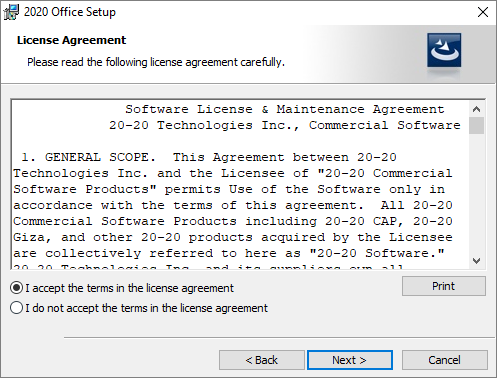Click the empty scrollbar track below the thumb

click(476, 193)
